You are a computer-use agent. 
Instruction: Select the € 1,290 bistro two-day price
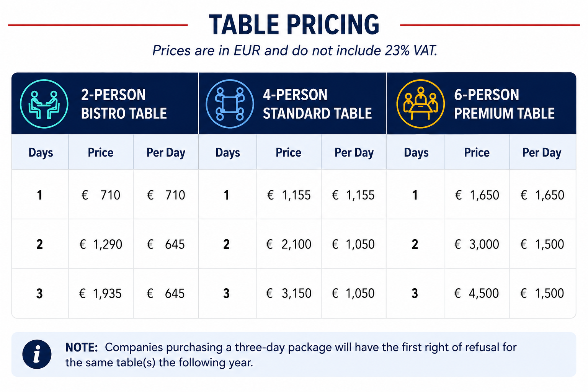click(x=101, y=244)
